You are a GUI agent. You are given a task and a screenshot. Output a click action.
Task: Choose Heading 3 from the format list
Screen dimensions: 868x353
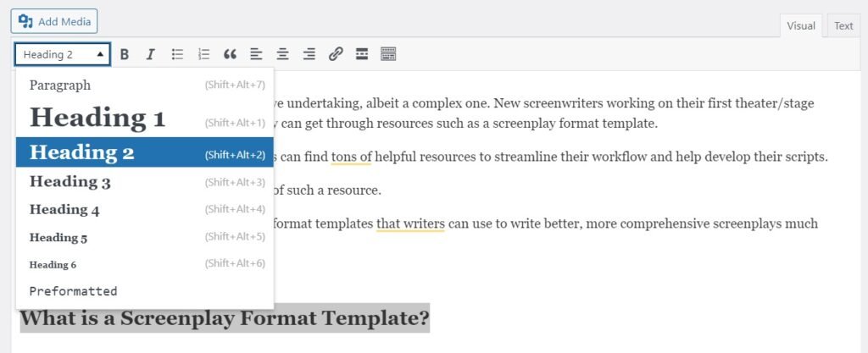(x=144, y=182)
